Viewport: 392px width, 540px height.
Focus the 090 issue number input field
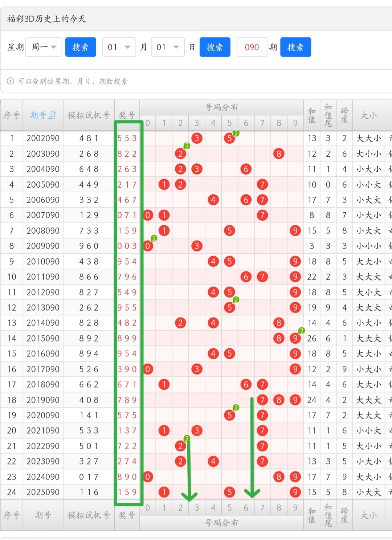click(252, 47)
